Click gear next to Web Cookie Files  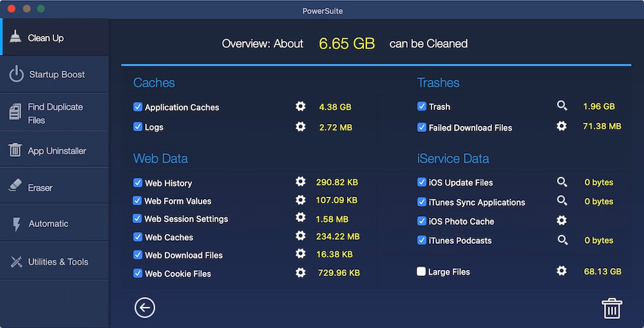pos(301,273)
